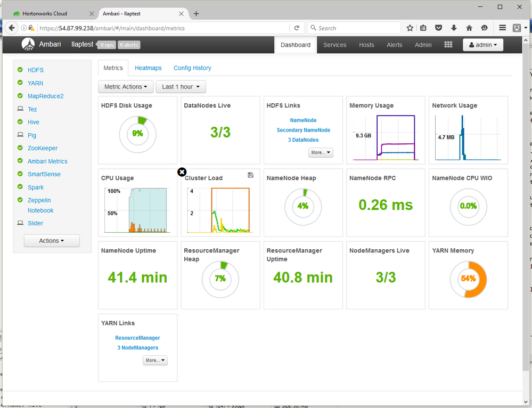532x408 pixels.
Task: Click the Ambari logo icon
Action: click(28, 45)
